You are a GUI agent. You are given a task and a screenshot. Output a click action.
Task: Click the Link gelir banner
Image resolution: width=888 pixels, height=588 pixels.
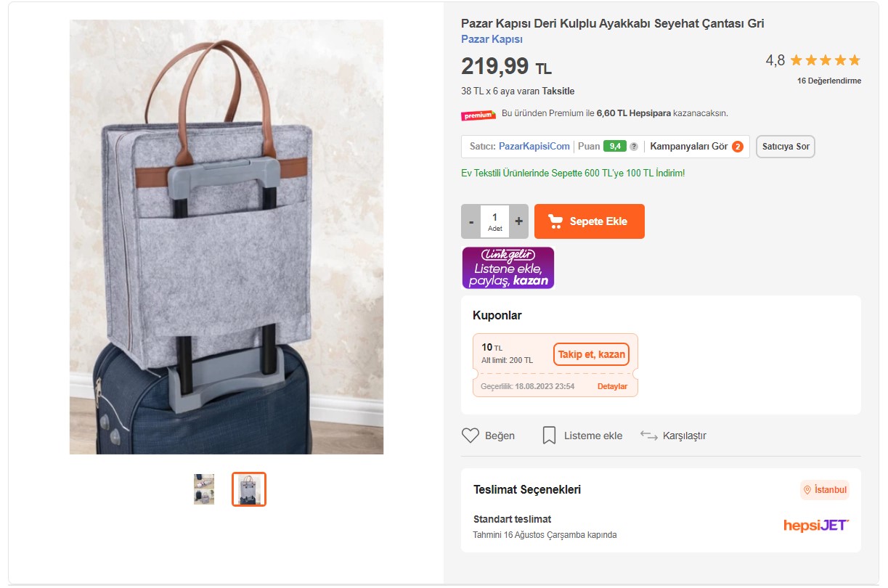click(x=508, y=268)
